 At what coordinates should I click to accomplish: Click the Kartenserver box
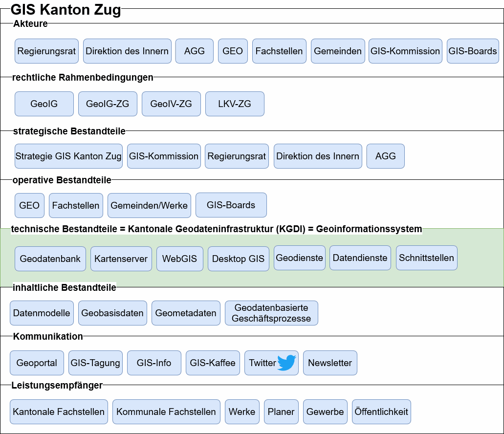pos(121,259)
